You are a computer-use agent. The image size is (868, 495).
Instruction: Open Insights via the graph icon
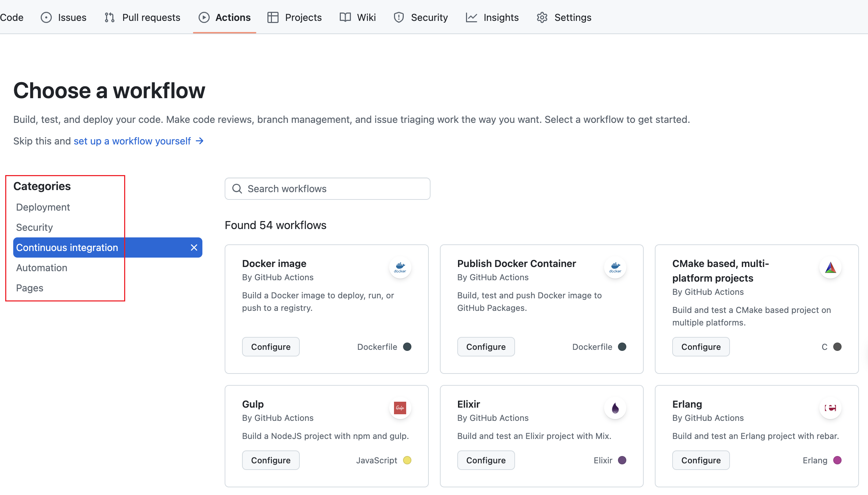point(472,17)
